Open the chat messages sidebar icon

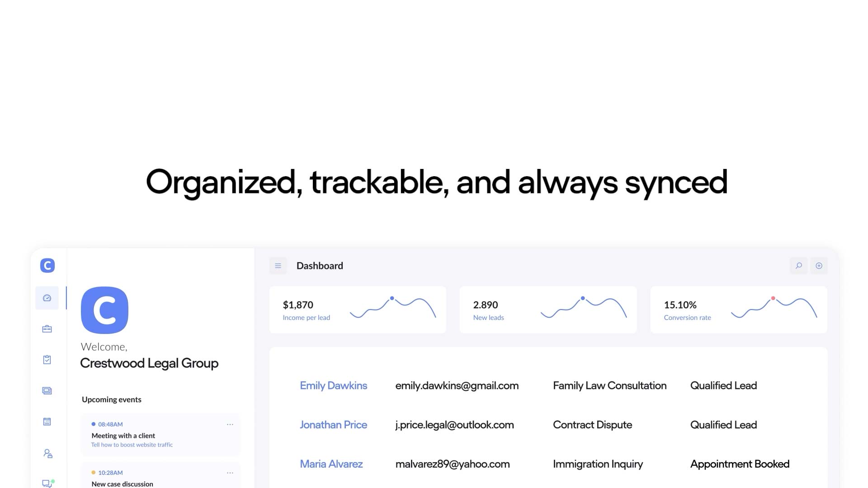(48, 483)
